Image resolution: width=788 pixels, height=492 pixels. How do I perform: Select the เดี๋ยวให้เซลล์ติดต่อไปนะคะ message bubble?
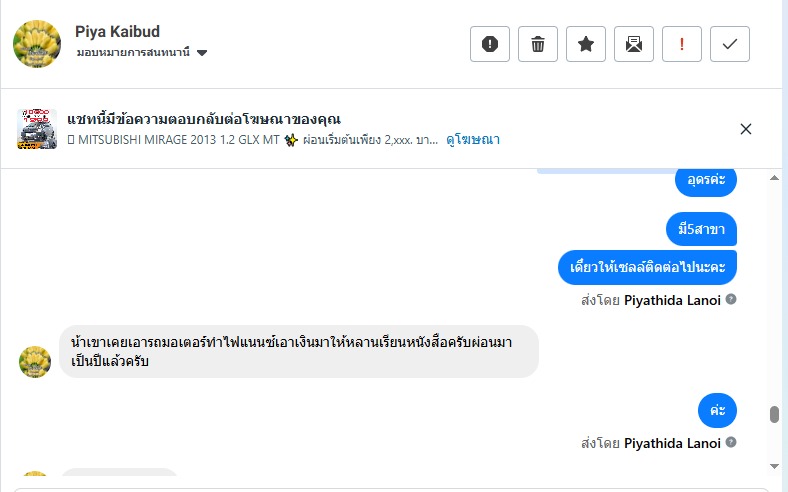[x=647, y=267]
